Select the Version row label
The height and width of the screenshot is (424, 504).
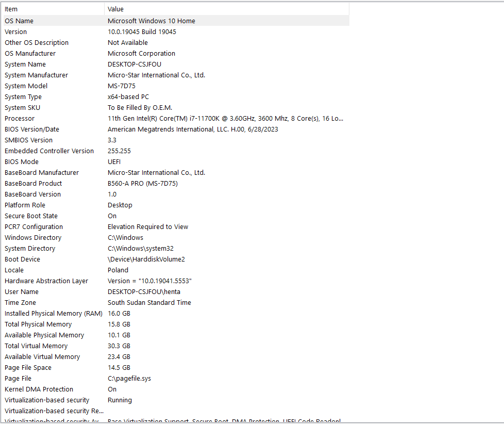(16, 32)
